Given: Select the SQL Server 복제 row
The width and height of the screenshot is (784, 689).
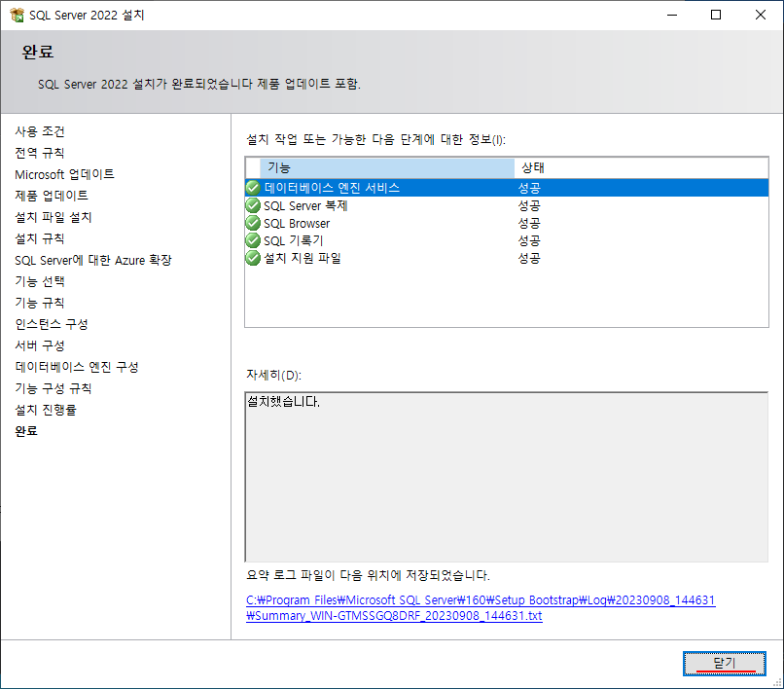Looking at the screenshot, I should [507, 205].
